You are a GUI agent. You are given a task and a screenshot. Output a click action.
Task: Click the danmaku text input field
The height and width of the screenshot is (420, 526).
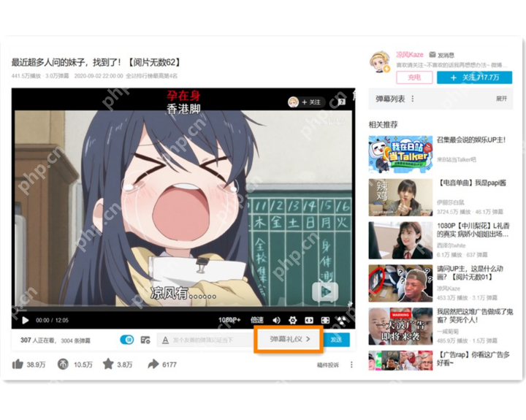coord(206,340)
